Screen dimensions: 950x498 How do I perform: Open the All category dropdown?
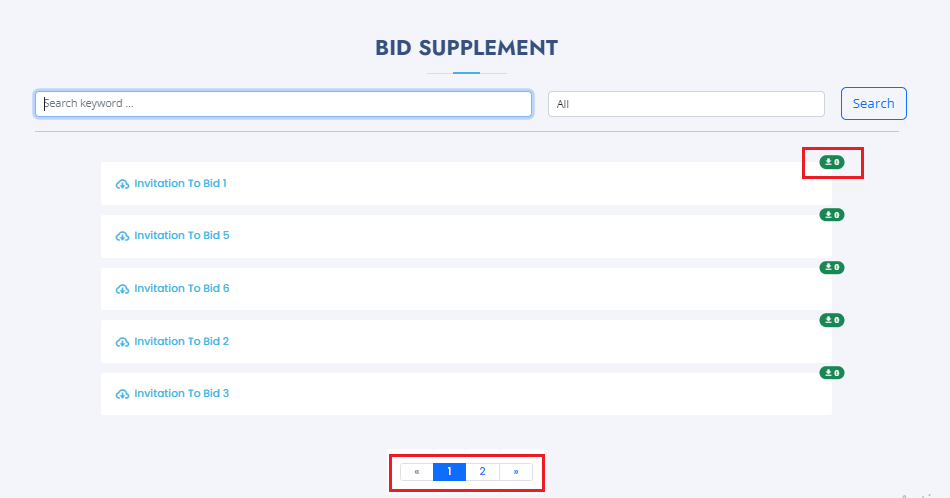click(x=686, y=104)
